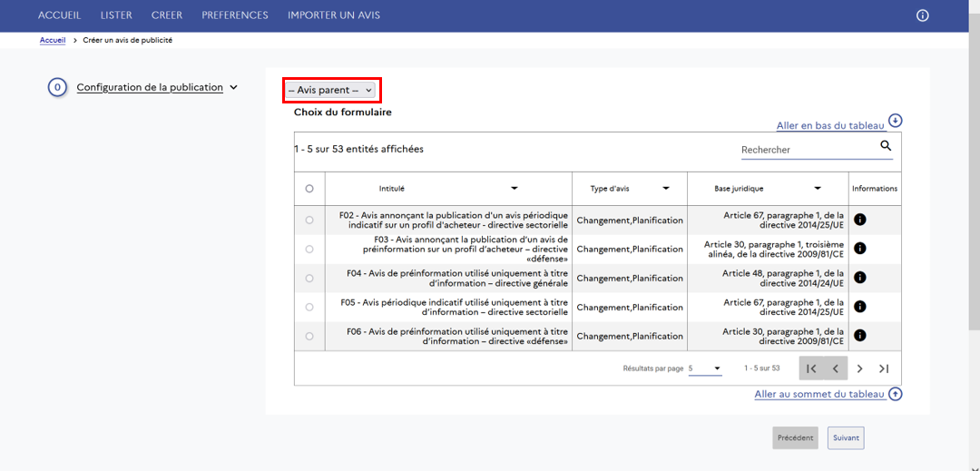Click the step 0 circle indicator
The width and height of the screenshot is (980, 471).
(x=57, y=87)
